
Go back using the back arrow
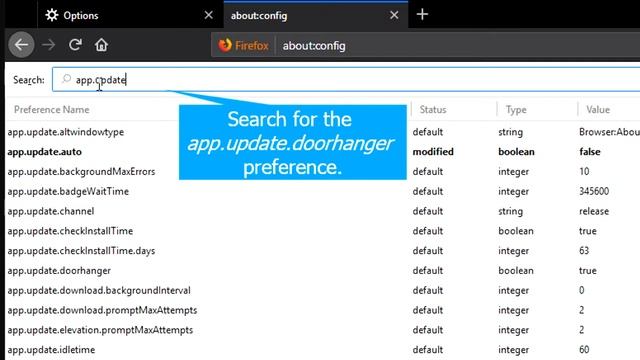(21, 44)
